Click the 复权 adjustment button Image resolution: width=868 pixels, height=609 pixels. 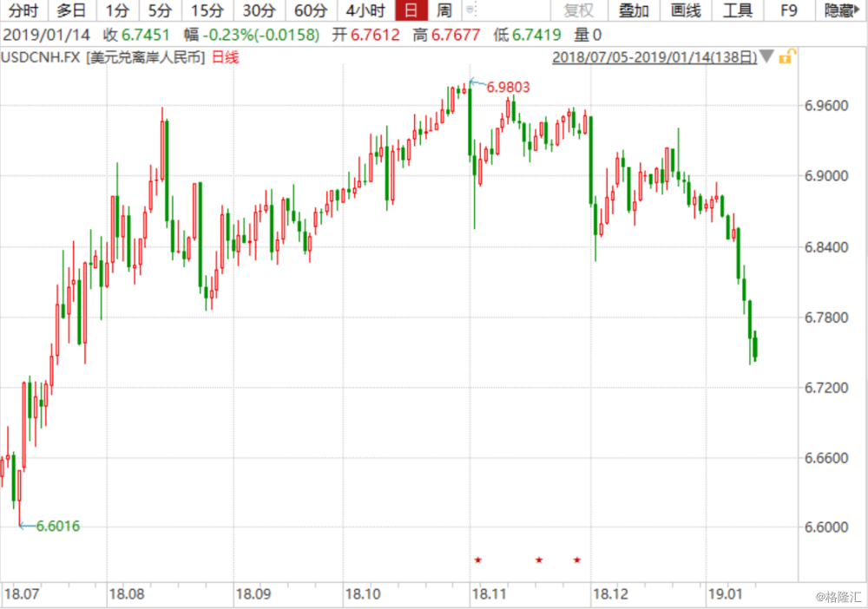(x=579, y=11)
